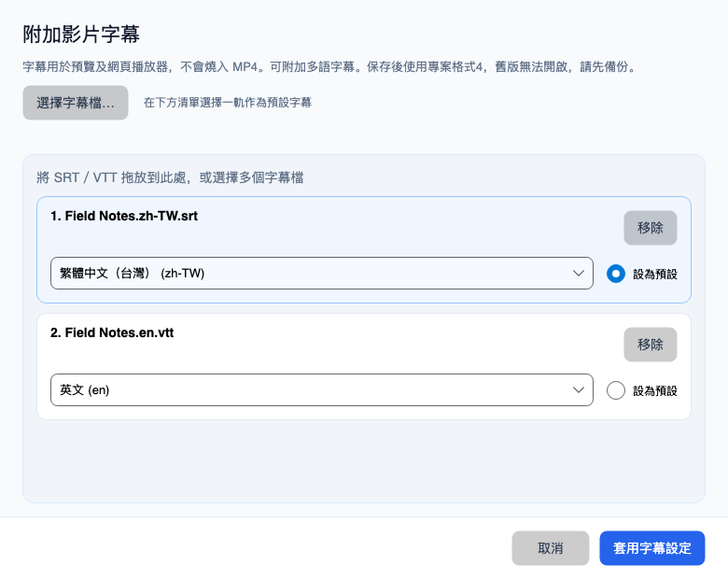Click the heading 附加影片字幕
The height and width of the screenshot is (579, 728).
(81, 35)
